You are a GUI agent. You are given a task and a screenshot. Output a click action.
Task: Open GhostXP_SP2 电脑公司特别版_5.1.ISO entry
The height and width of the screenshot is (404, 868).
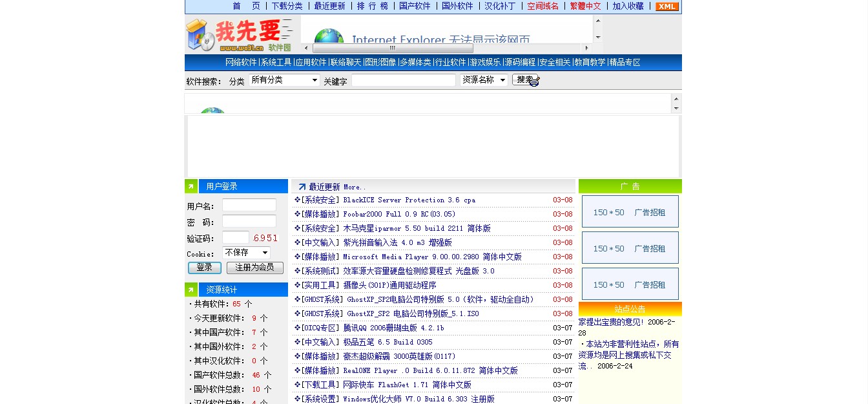tap(413, 314)
